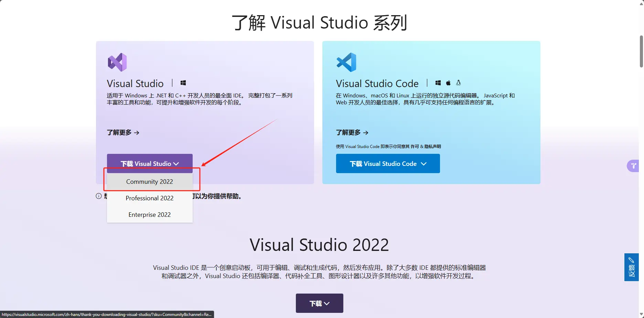Pick Enterprise 2022 from the download menu
The width and height of the screenshot is (644, 318).
tap(150, 215)
